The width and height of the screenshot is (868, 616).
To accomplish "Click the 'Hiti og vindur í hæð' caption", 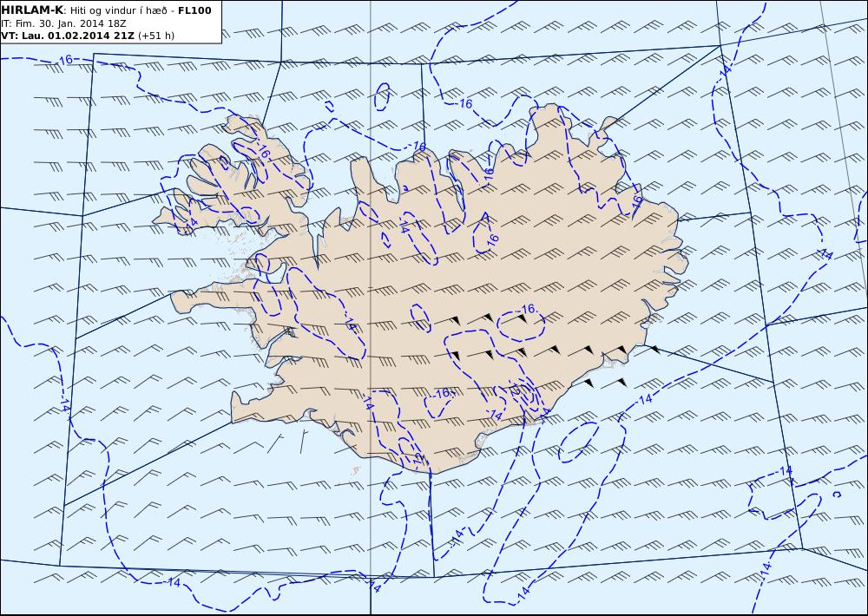I will [118, 11].
